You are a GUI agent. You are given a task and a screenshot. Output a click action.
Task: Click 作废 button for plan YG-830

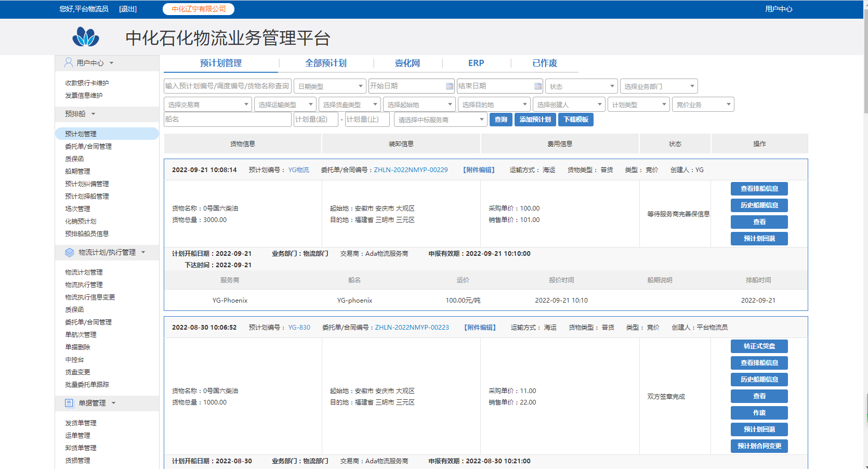point(759,413)
